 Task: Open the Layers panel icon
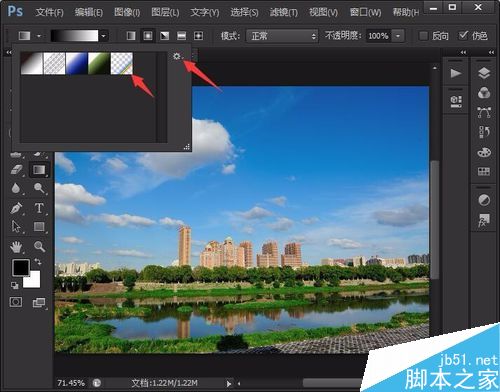coord(484,73)
